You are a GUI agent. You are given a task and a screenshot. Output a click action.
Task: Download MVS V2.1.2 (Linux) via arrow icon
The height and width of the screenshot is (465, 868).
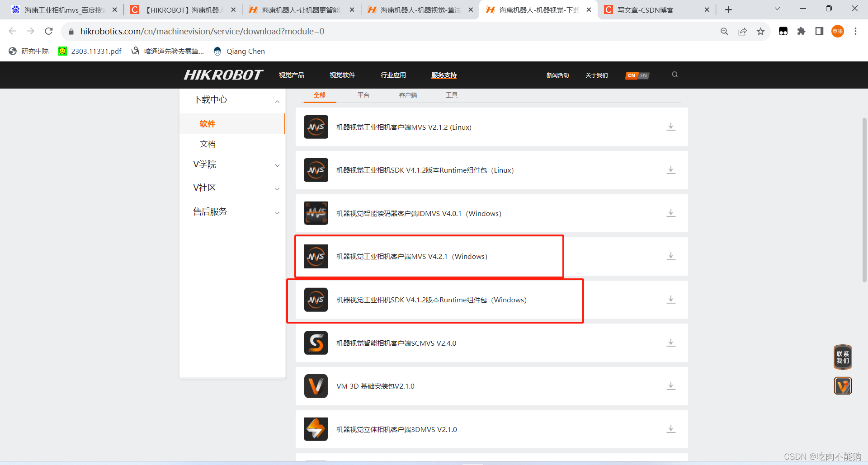coord(671,127)
